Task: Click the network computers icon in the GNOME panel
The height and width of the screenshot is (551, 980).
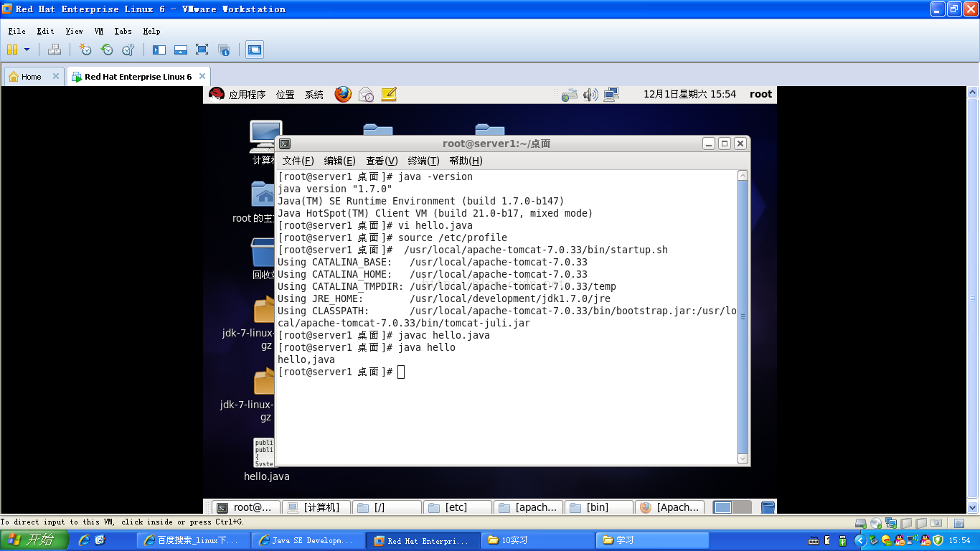Action: [611, 94]
